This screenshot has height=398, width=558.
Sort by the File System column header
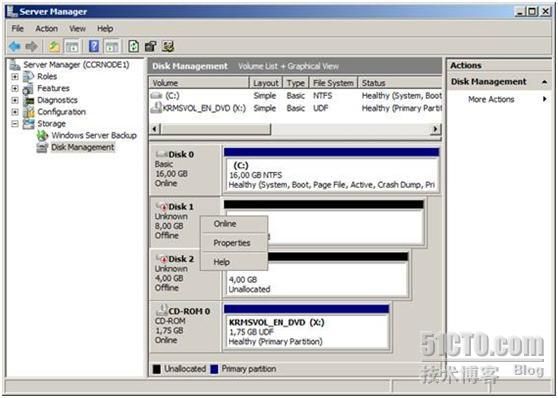pos(333,83)
